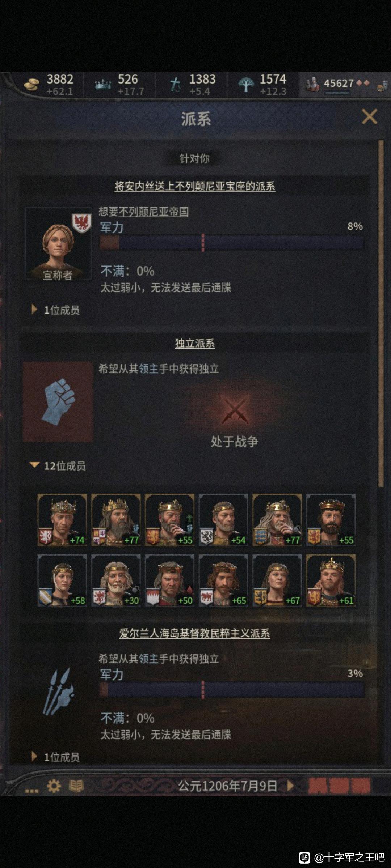
Task: Select faction member portrait with +74 opinion
Action: coord(62,520)
